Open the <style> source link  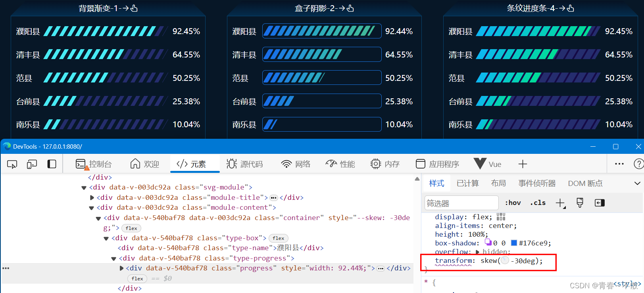[627, 284]
